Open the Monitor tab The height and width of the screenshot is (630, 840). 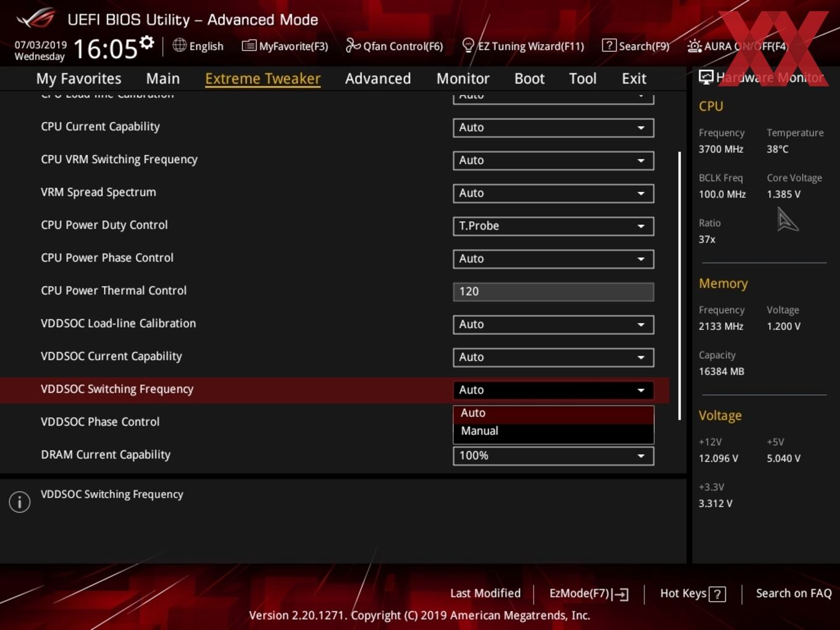click(x=463, y=78)
